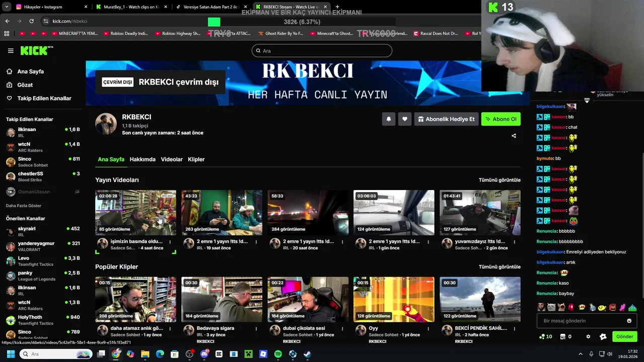Select the Ana Sayfa channel tab
This screenshot has height=362, width=644.
coord(111,159)
